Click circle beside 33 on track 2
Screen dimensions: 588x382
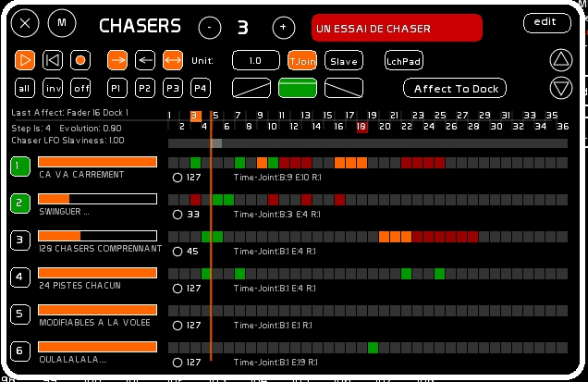pos(178,215)
